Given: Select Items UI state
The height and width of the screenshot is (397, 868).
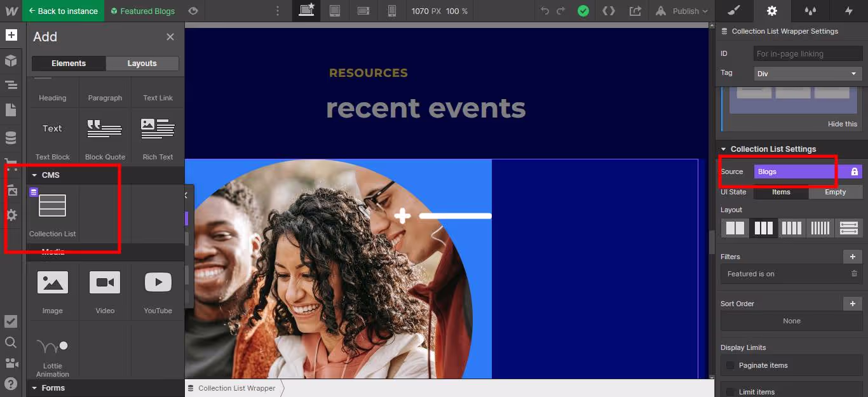Looking at the screenshot, I should point(781,192).
